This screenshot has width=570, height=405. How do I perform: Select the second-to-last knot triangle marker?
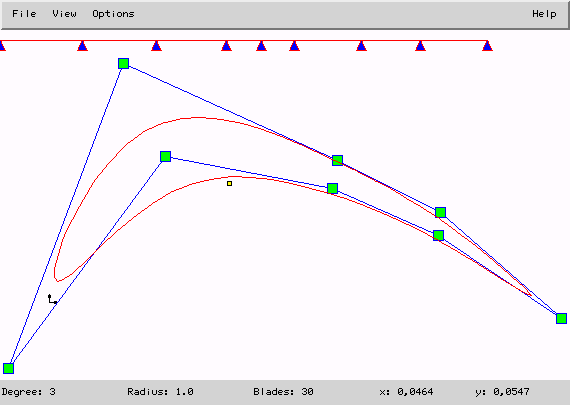(420, 46)
